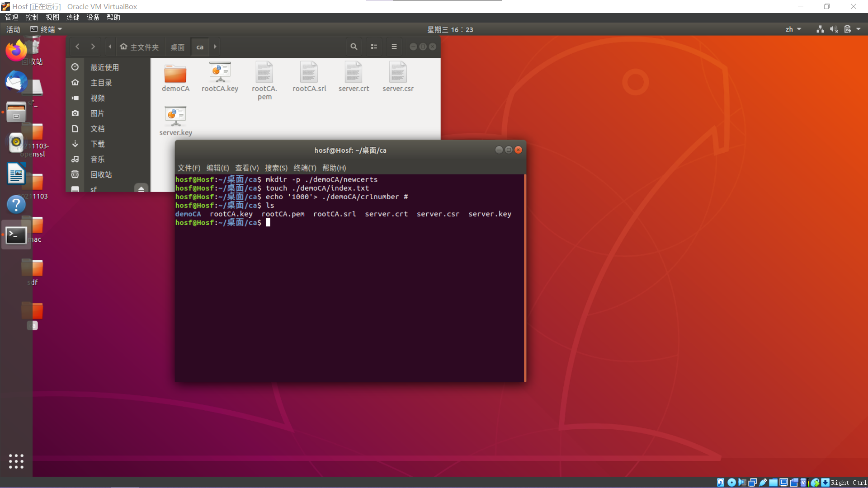Expand the zh input language dropdown

point(793,29)
